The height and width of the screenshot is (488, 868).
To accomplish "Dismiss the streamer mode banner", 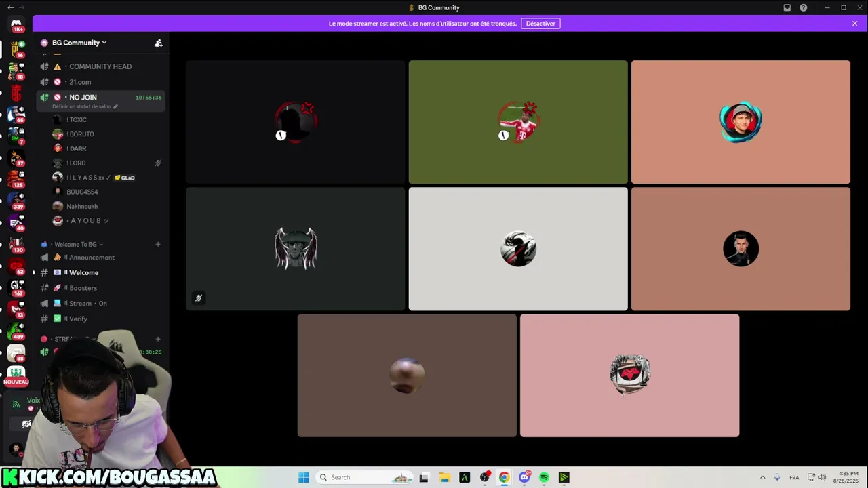I will tap(855, 24).
